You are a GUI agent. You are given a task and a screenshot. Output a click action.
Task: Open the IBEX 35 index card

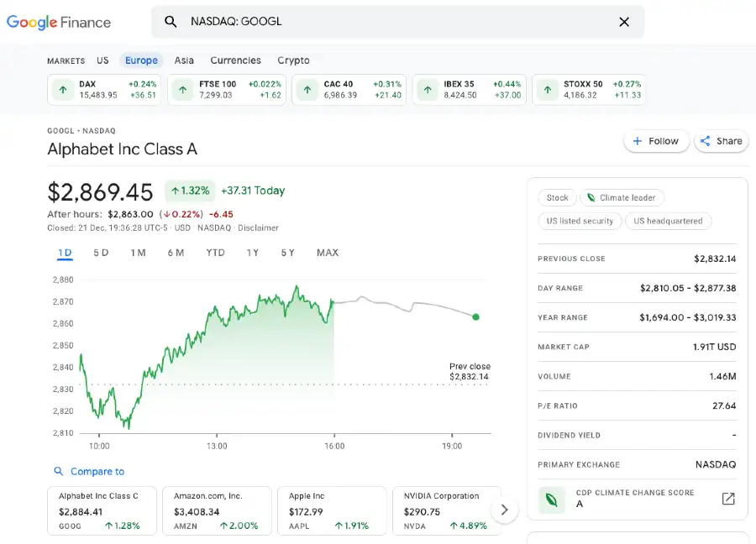[469, 90]
